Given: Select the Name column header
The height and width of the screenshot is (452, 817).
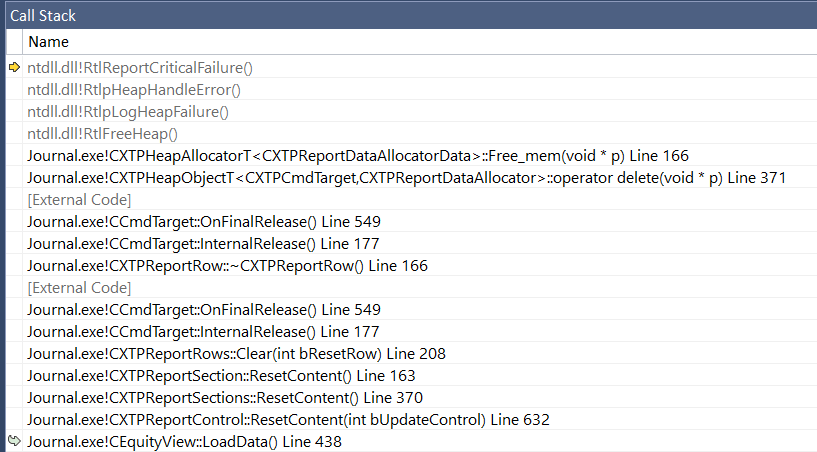Looking at the screenshot, I should pyautogui.click(x=48, y=42).
